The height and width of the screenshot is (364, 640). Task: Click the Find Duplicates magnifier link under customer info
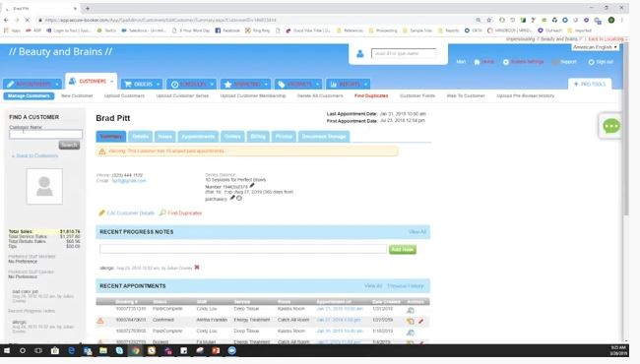(x=181, y=212)
